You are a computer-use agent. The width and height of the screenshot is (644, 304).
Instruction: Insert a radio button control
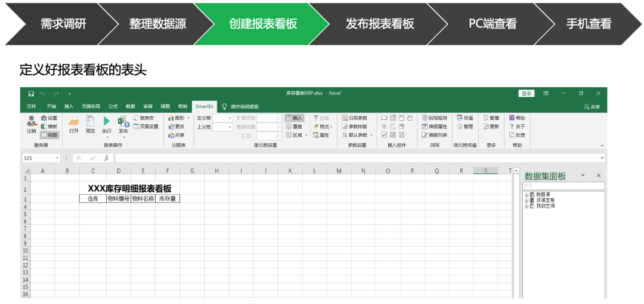coord(384,126)
